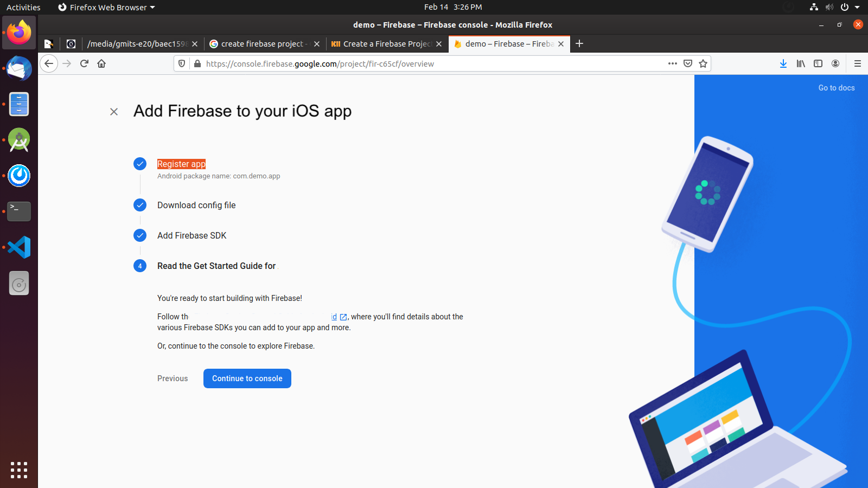Viewport: 868px width, 488px height.
Task: Launch Android Studio from the dock
Action: pyautogui.click(x=19, y=140)
